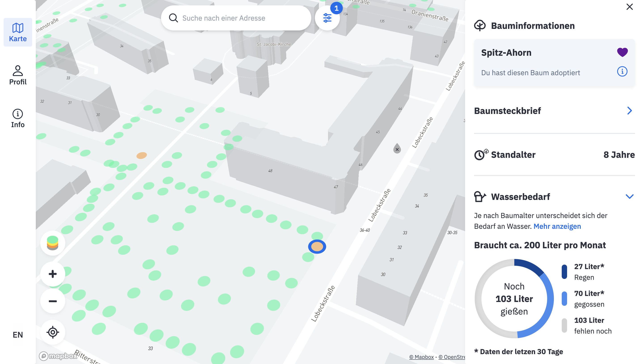The height and width of the screenshot is (364, 644).
Task: Expand the Baumsteckbrief section
Action: pyautogui.click(x=629, y=111)
